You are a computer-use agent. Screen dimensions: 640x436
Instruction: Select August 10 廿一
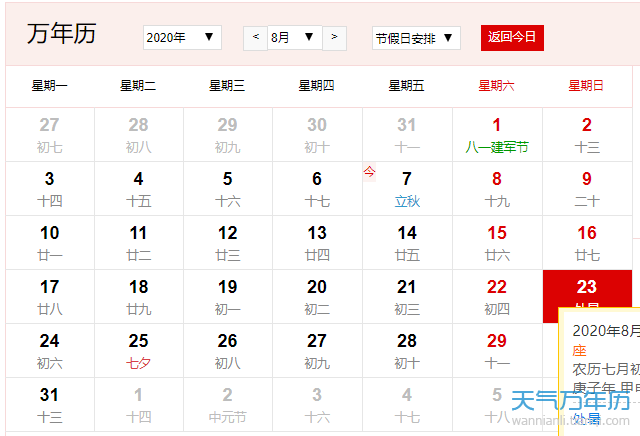[x=50, y=243]
